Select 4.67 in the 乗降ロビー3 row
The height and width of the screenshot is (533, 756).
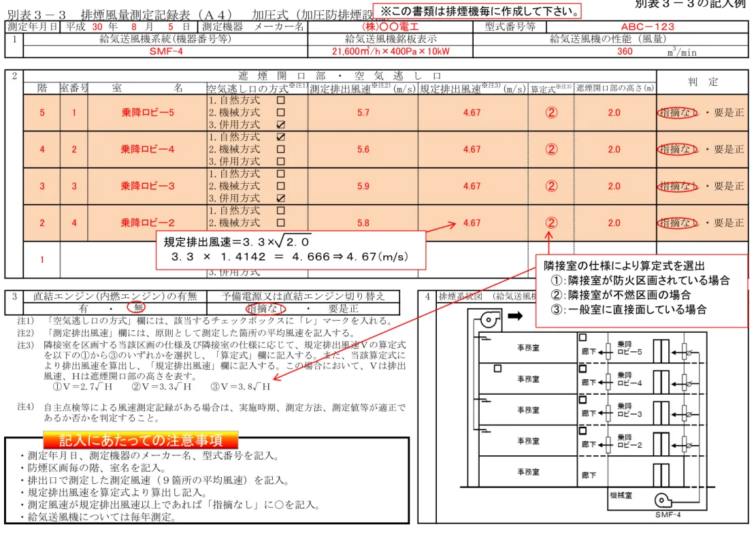[x=472, y=187]
